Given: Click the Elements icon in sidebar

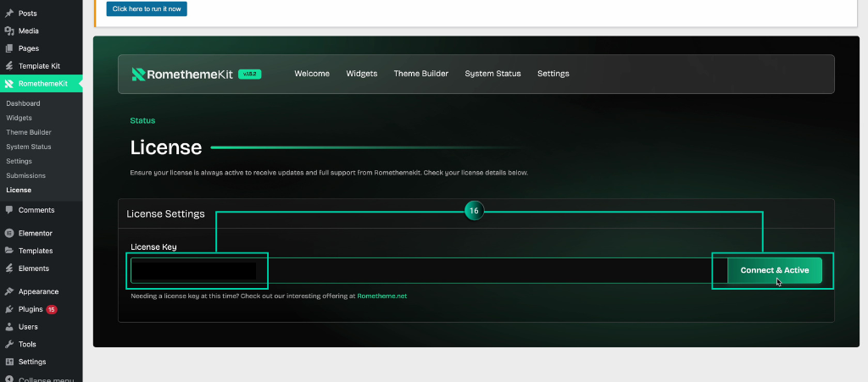Looking at the screenshot, I should (x=8, y=269).
